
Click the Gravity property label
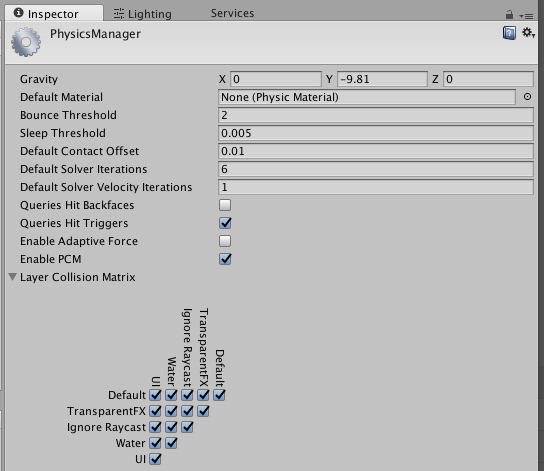click(39, 79)
